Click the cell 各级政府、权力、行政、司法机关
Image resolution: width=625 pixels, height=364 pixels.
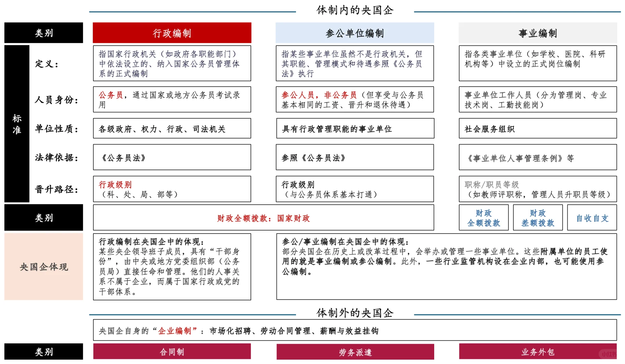pos(172,128)
